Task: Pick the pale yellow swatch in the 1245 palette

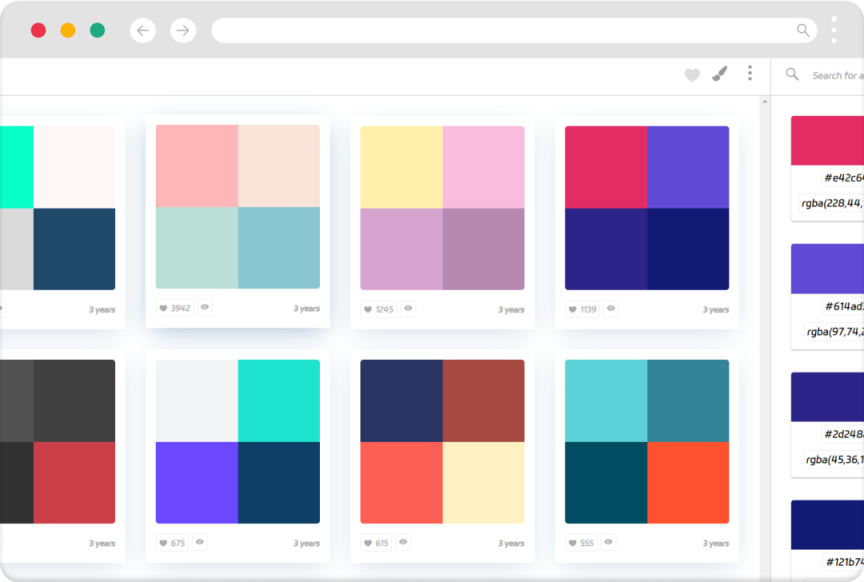Action: tap(401, 167)
